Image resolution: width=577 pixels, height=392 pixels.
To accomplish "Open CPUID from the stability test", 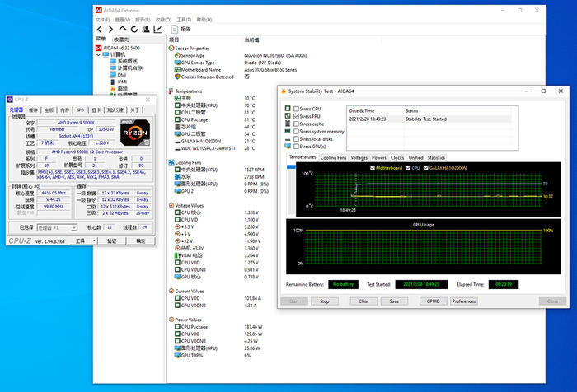I will pos(433,301).
